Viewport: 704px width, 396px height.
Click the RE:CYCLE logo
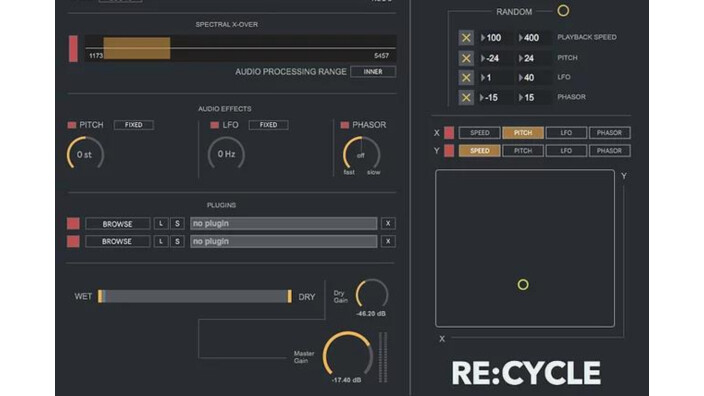[526, 373]
